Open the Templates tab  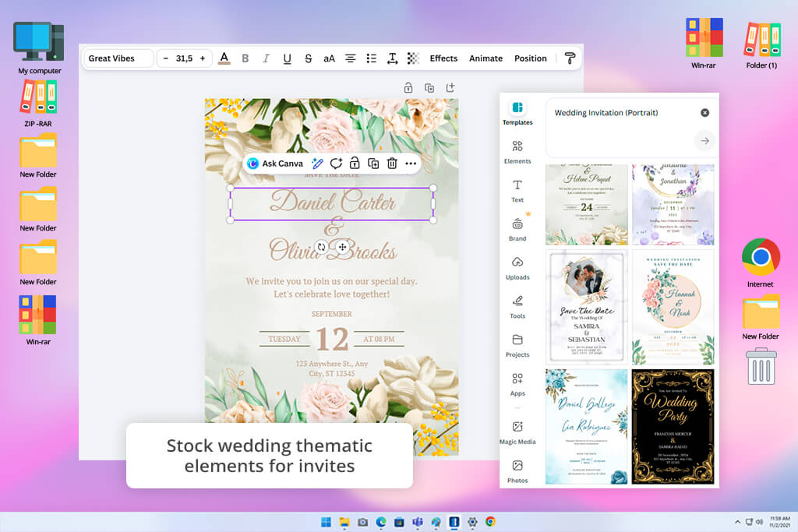(517, 114)
